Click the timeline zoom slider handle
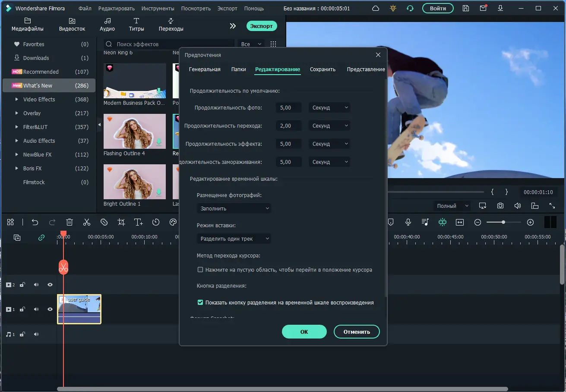 tap(503, 222)
